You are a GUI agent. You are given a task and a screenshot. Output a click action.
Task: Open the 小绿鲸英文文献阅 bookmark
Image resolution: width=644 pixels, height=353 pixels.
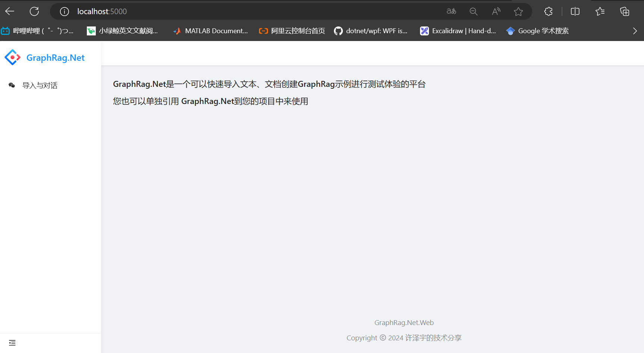click(x=122, y=31)
